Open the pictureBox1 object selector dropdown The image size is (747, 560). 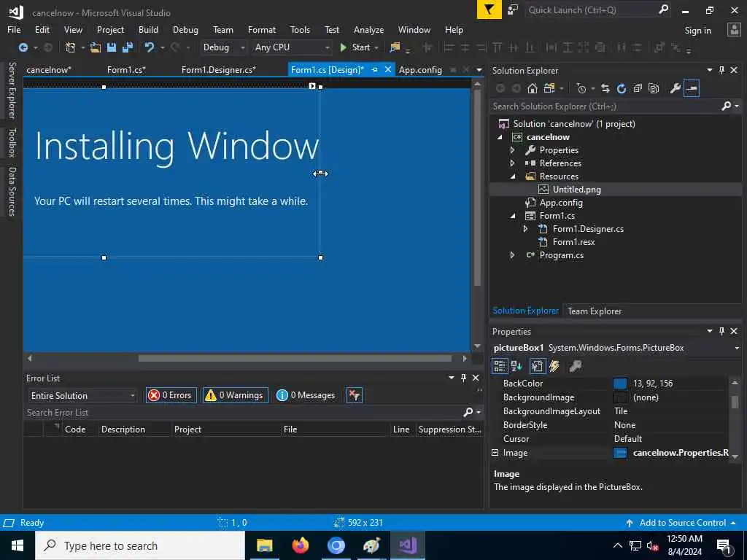pyautogui.click(x=737, y=348)
